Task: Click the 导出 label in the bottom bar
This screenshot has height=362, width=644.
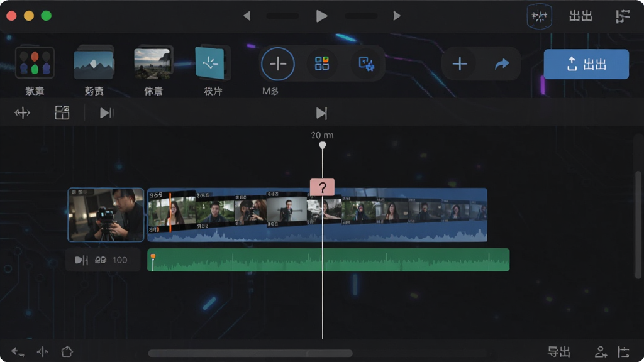Action: pos(559,352)
